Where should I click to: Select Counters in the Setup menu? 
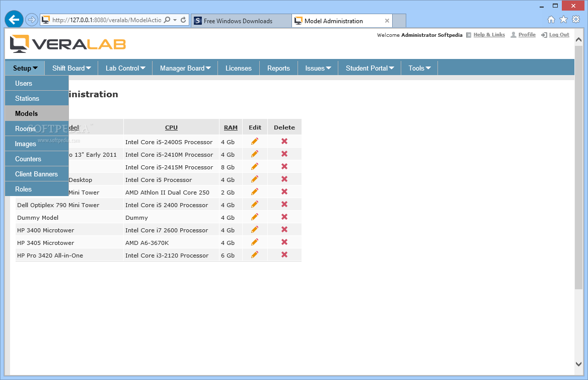click(37, 159)
